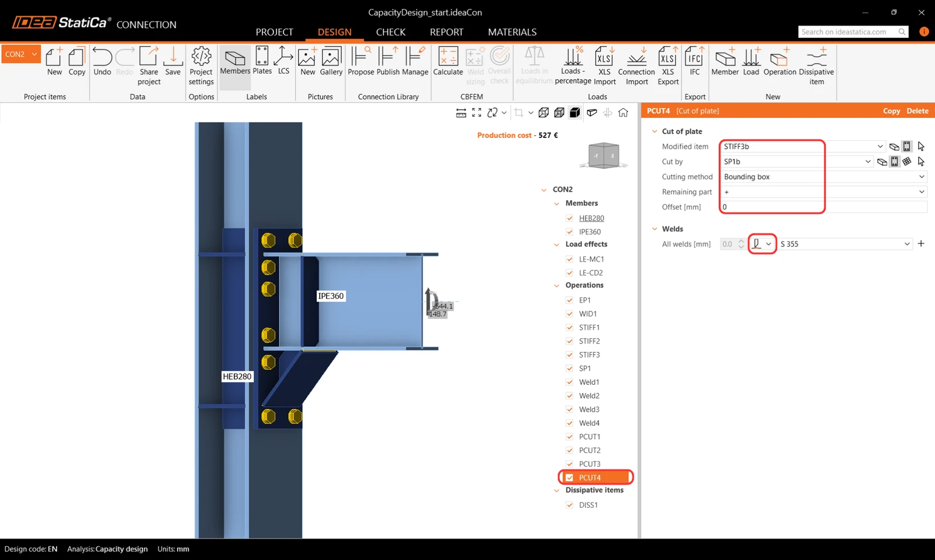
Task: Switch to the REPORT tab
Action: click(x=446, y=32)
